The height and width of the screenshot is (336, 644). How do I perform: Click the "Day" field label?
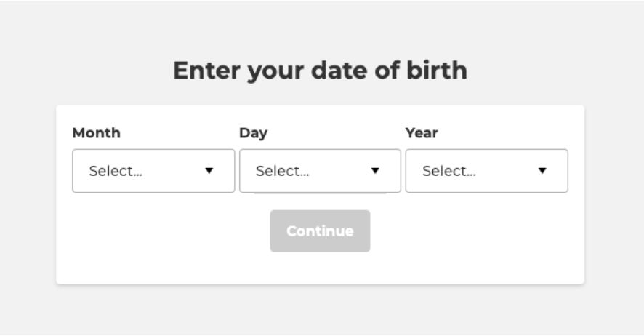[x=253, y=133]
